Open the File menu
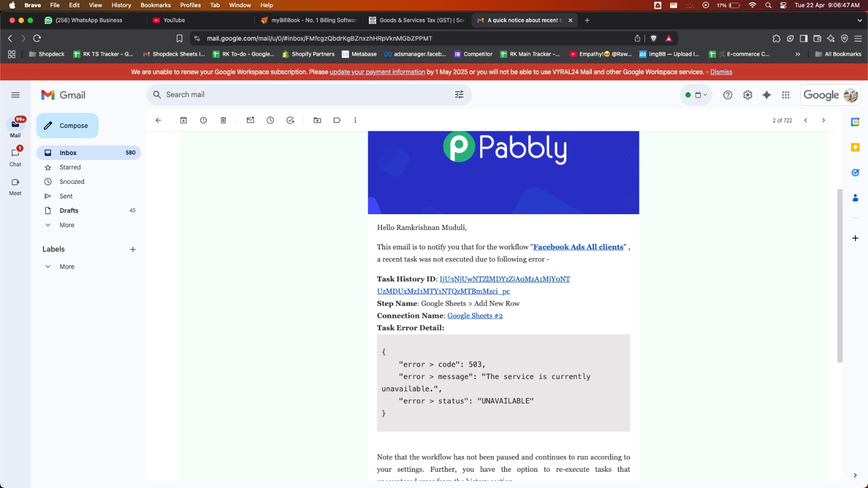 point(55,5)
